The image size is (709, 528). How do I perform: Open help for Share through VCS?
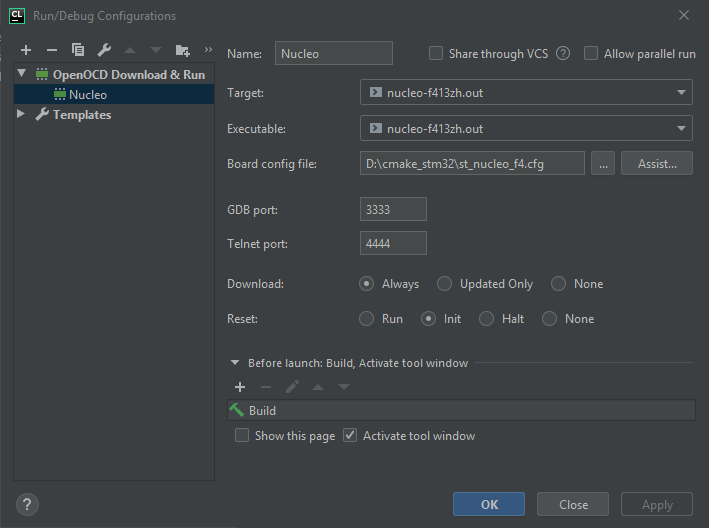[x=563, y=53]
